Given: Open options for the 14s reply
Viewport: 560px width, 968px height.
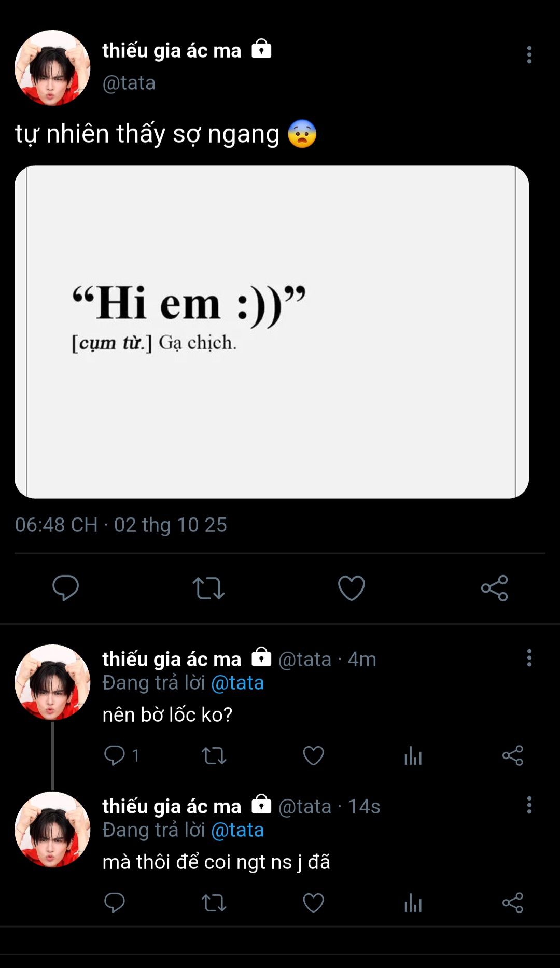Looking at the screenshot, I should [x=529, y=805].
